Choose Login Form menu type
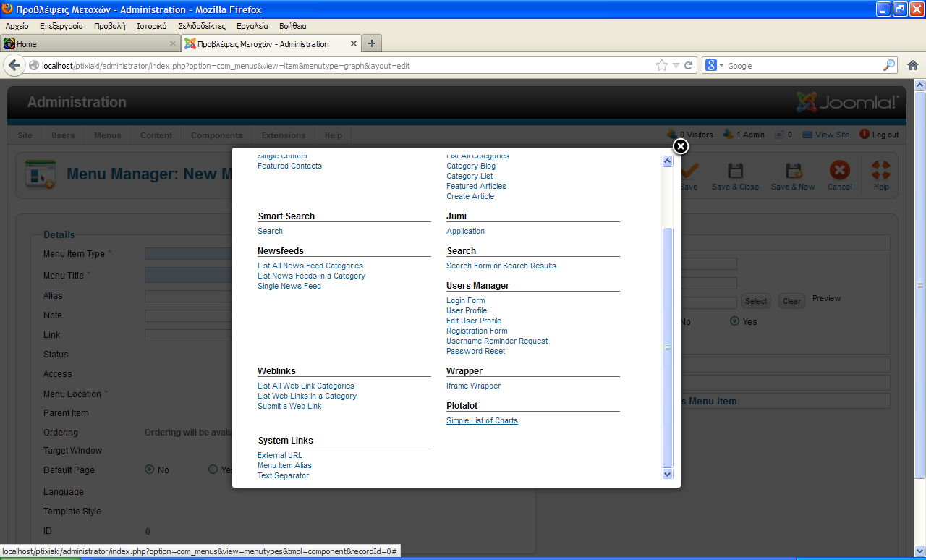This screenshot has width=926, height=560. [x=466, y=300]
